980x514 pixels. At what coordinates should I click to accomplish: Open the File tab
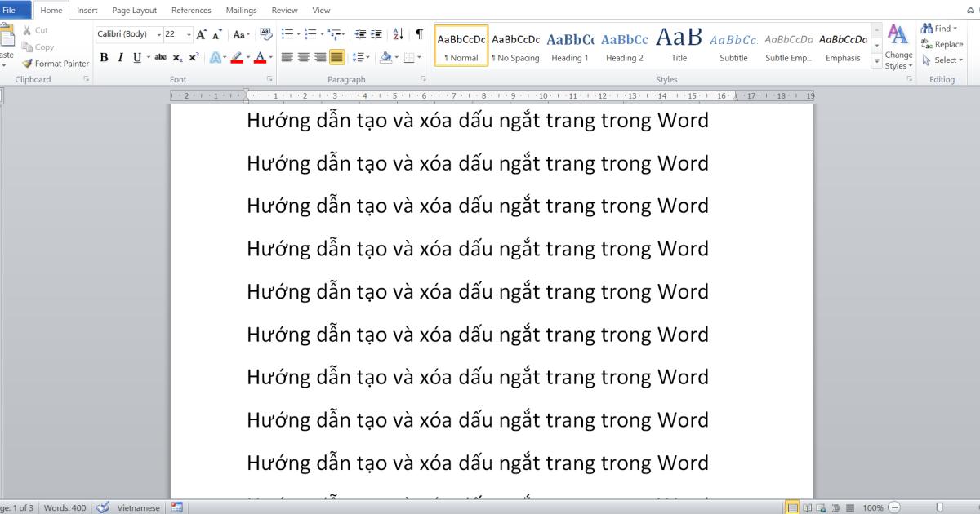(x=14, y=10)
